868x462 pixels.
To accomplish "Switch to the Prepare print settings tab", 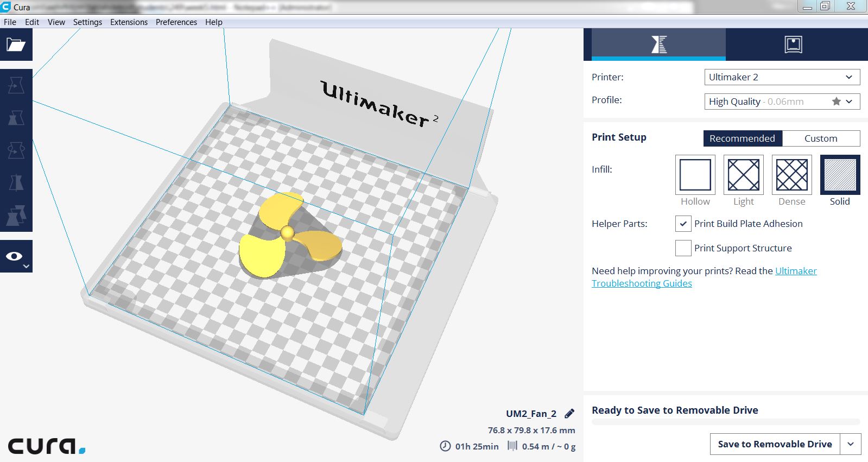I will coord(658,44).
